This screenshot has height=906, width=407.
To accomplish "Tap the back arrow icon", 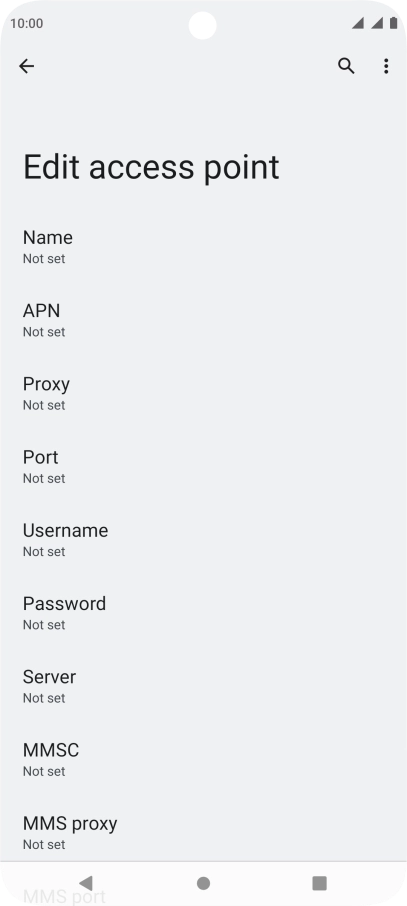I will click(27, 66).
